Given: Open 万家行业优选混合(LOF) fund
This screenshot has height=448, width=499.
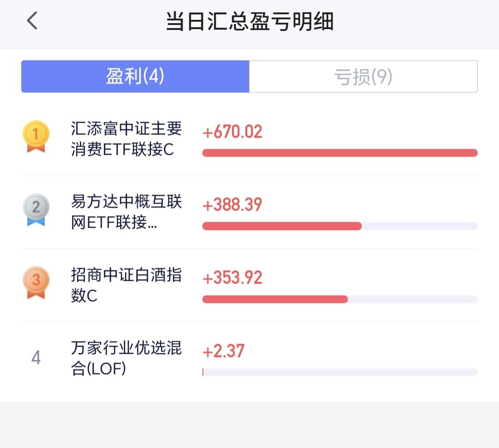Looking at the screenshot, I should click(x=126, y=358).
